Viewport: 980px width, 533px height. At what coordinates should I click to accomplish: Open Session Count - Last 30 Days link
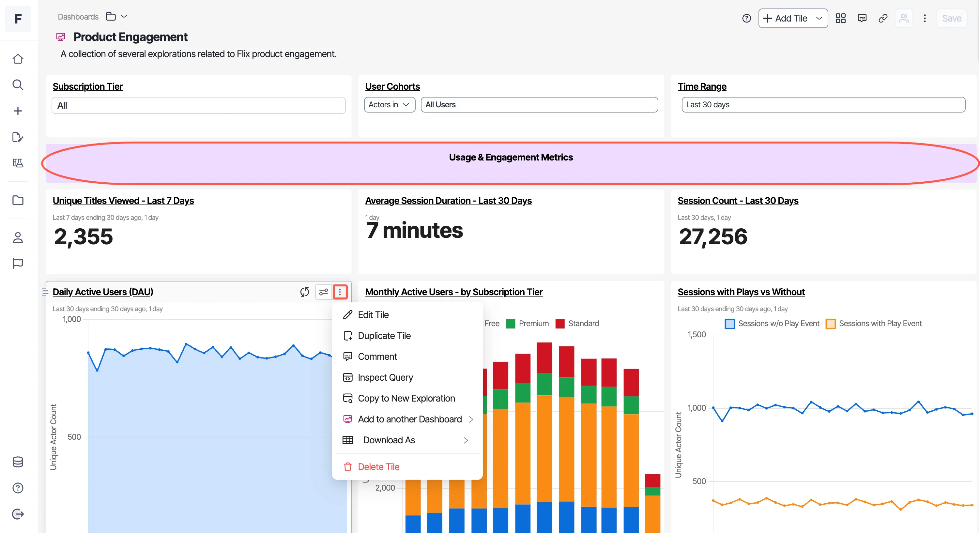tap(738, 201)
